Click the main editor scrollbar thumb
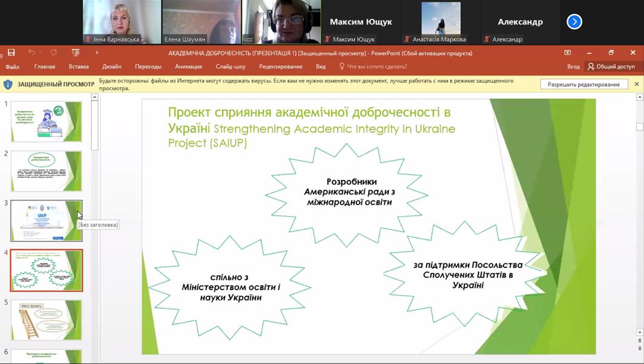644x364 pixels. click(640, 127)
